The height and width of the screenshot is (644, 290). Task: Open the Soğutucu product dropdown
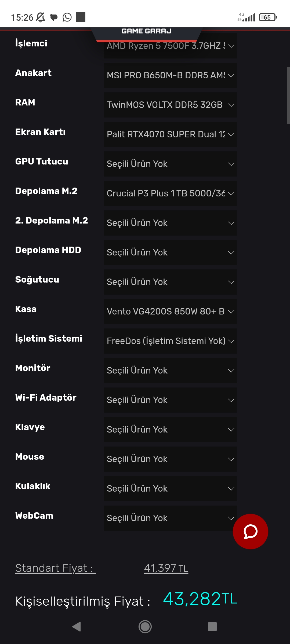click(x=170, y=282)
